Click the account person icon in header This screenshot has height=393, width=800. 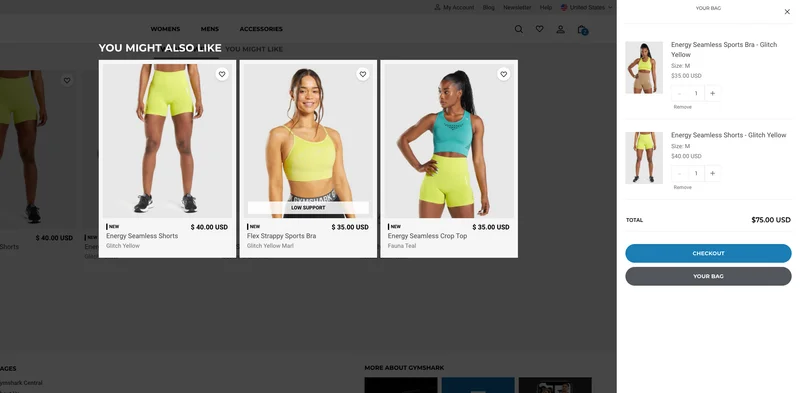tap(560, 29)
